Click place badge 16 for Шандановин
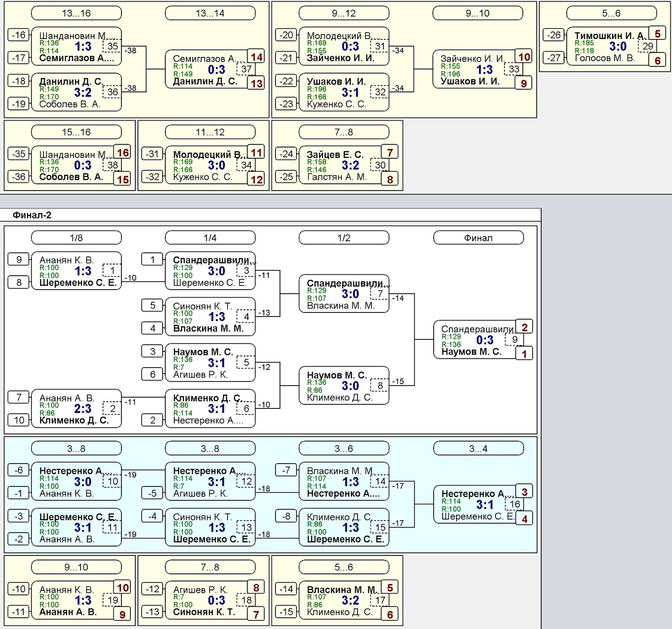This screenshot has width=672, height=629. tap(122, 152)
